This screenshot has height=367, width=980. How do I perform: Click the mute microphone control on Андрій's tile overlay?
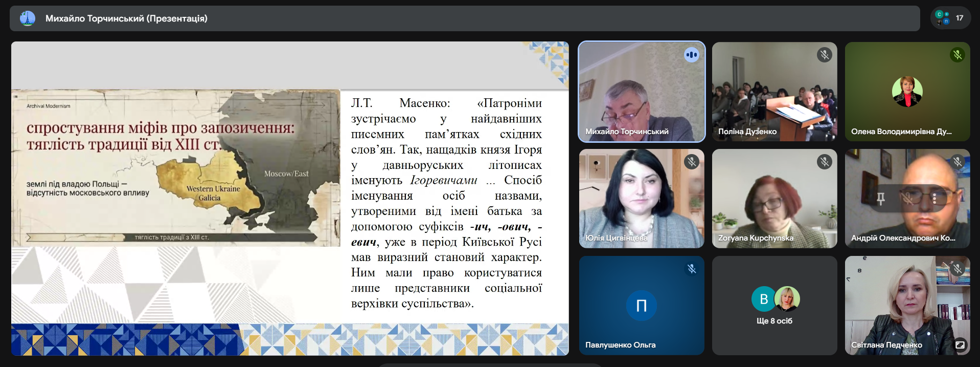pos(907,199)
